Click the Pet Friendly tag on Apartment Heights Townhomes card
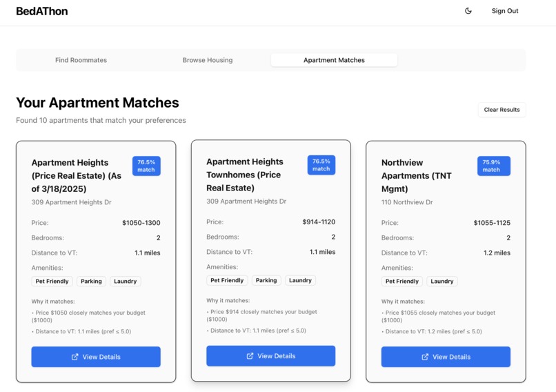 coord(227,280)
